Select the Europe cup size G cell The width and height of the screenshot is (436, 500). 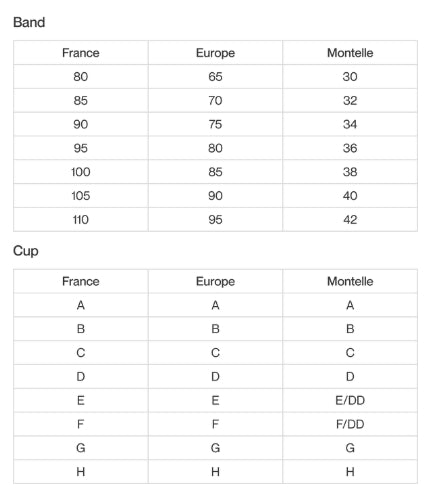(x=215, y=448)
